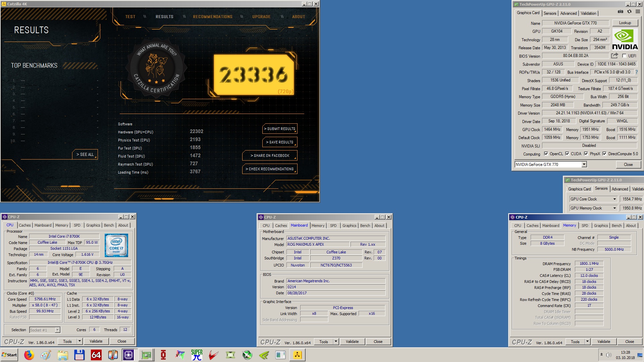Click the green X taskbar icon
The height and width of the screenshot is (362, 644).
point(230,355)
